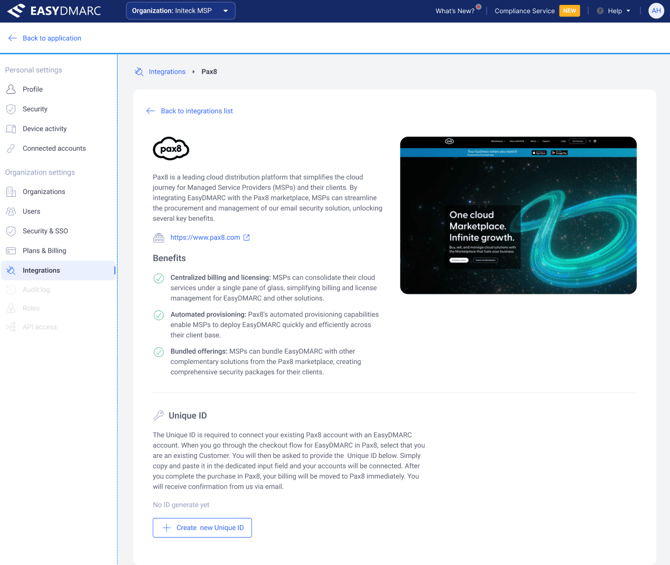Open the Pax8 marketplace preview thumbnail
Viewport: 670px width, 565px height.
click(518, 215)
